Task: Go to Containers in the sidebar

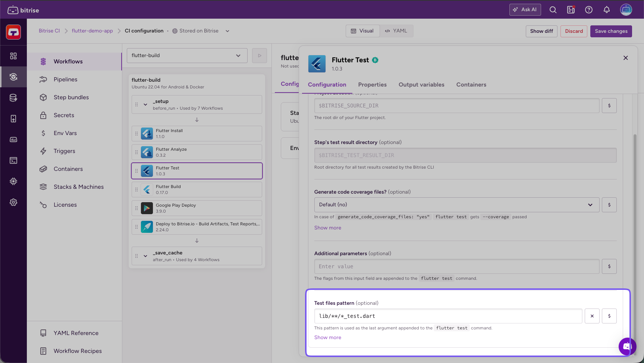Action: 75,169
